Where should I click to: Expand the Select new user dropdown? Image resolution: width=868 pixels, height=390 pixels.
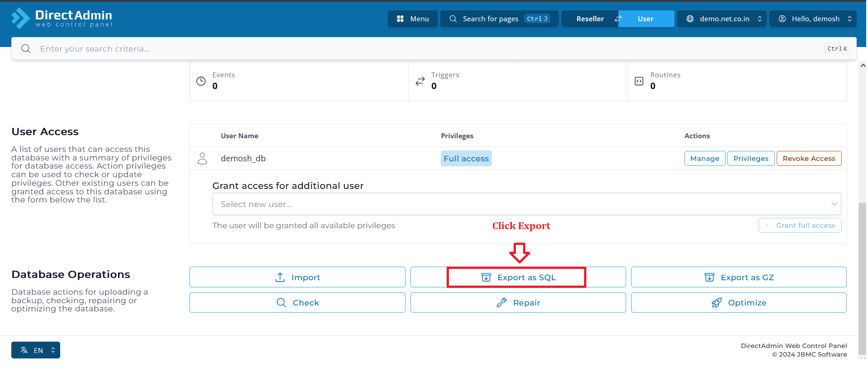pyautogui.click(x=527, y=204)
